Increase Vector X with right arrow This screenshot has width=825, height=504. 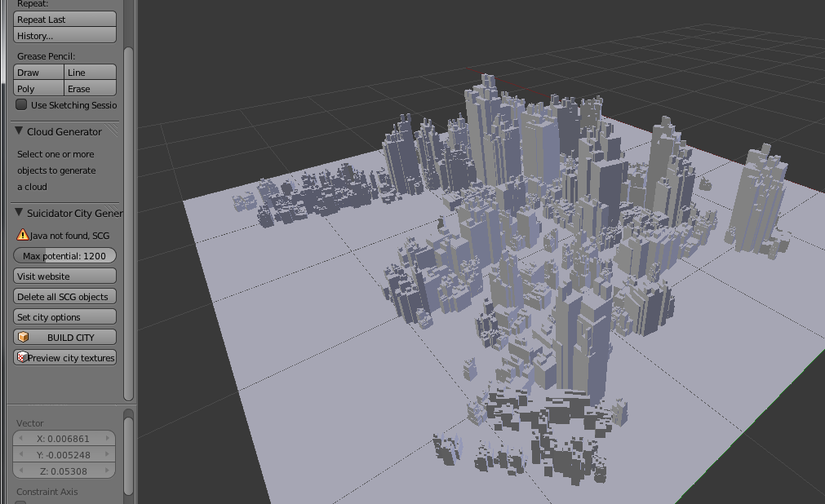point(108,438)
